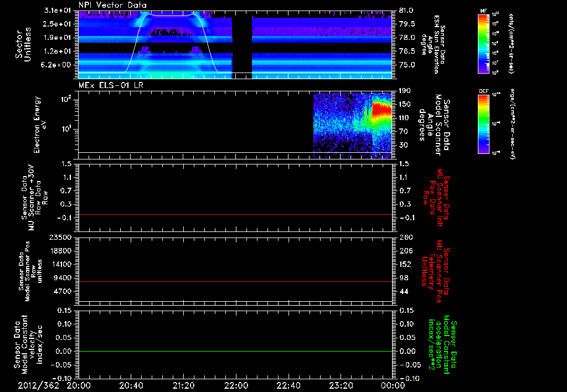567x392 pixels.
Task: Click the red "MU Scanner Pos Telemetry" label
Action: 436,271
